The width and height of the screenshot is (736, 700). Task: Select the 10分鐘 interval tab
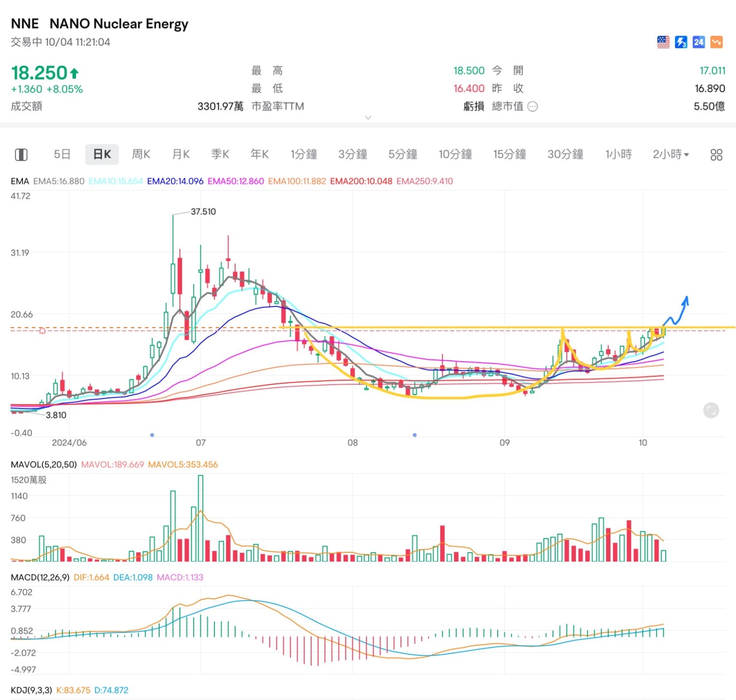click(x=455, y=154)
